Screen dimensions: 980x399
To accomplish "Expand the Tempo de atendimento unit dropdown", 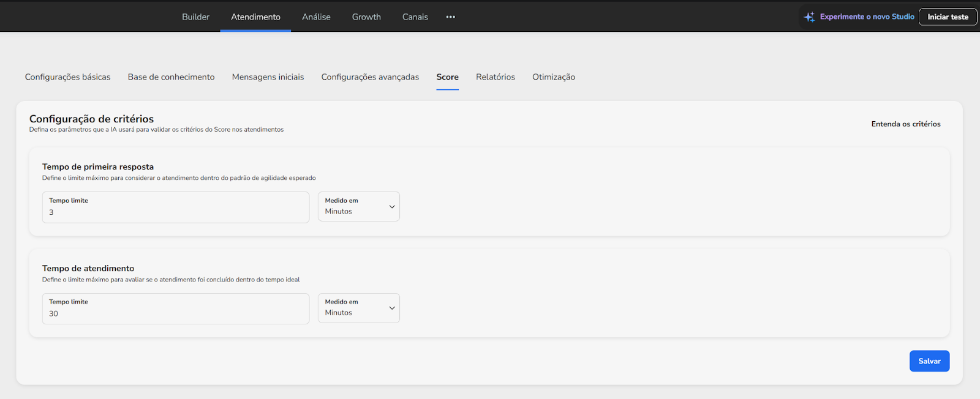I will [x=358, y=308].
